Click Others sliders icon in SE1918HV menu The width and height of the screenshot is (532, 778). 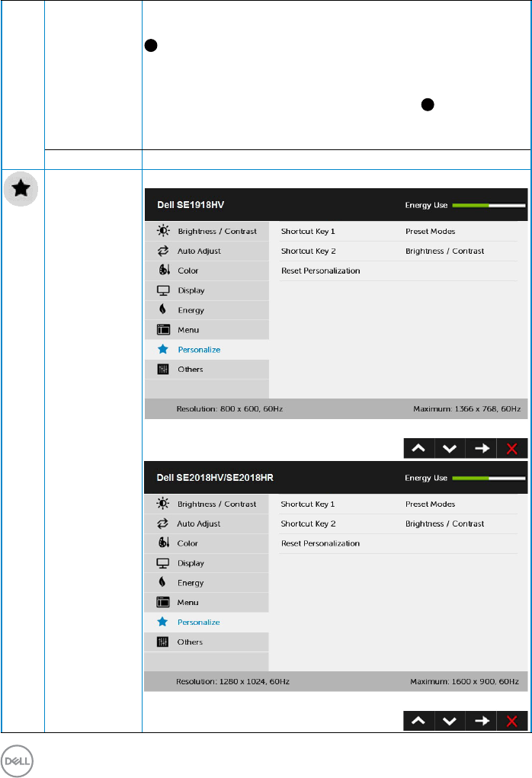click(x=163, y=369)
